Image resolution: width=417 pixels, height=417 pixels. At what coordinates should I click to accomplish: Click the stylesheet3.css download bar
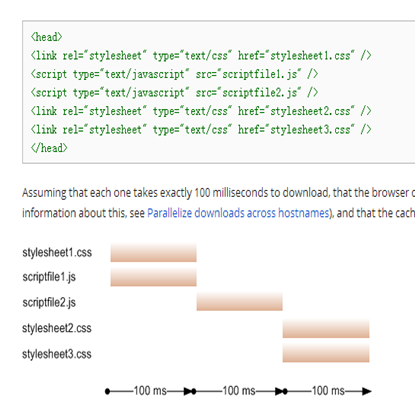[x=326, y=353]
